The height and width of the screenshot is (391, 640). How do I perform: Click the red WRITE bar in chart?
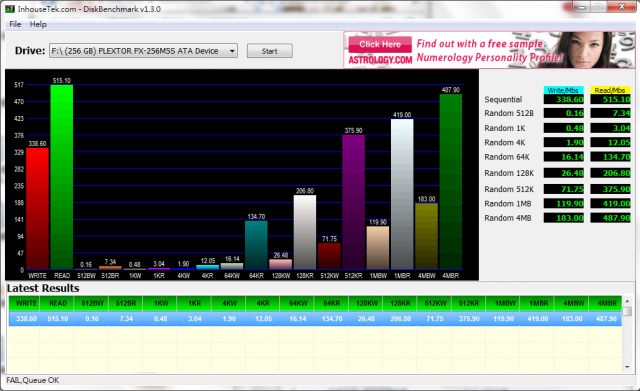coord(38,209)
